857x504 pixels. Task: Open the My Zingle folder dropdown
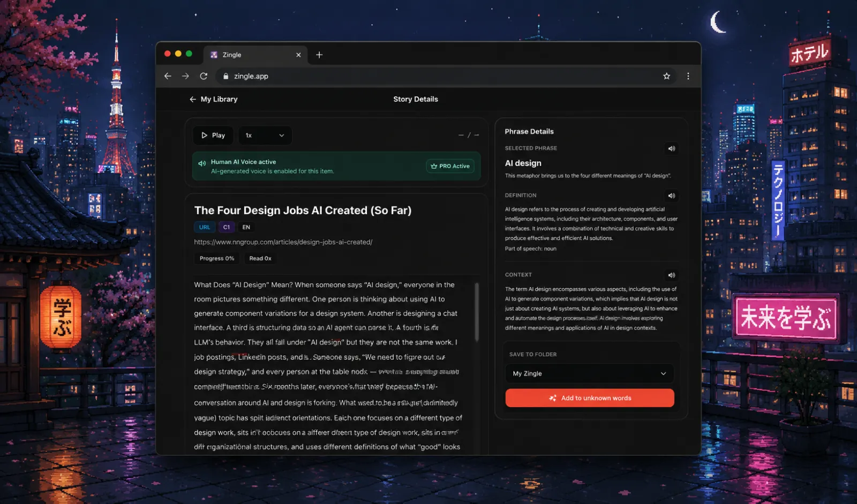[589, 373]
